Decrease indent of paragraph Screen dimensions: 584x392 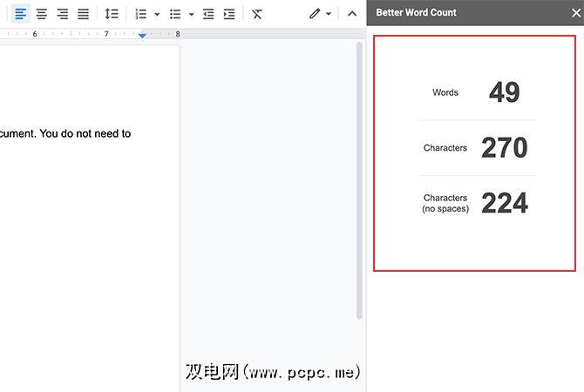[208, 14]
